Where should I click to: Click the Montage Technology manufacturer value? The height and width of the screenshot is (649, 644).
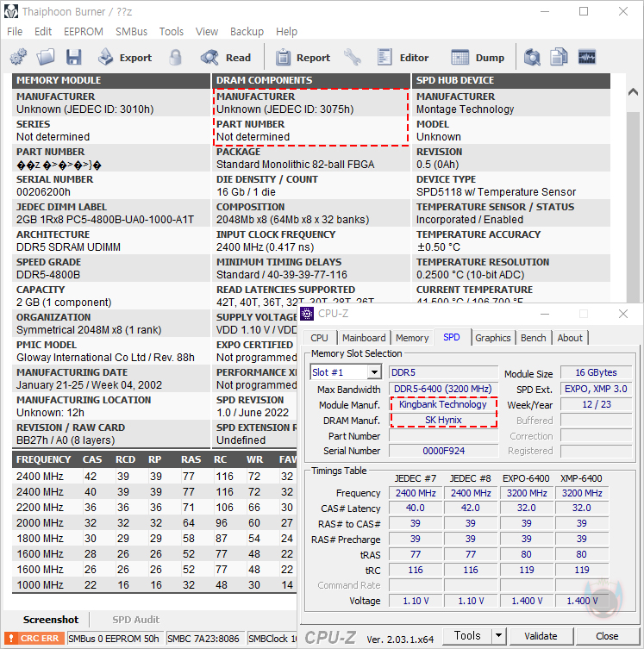[x=465, y=109]
